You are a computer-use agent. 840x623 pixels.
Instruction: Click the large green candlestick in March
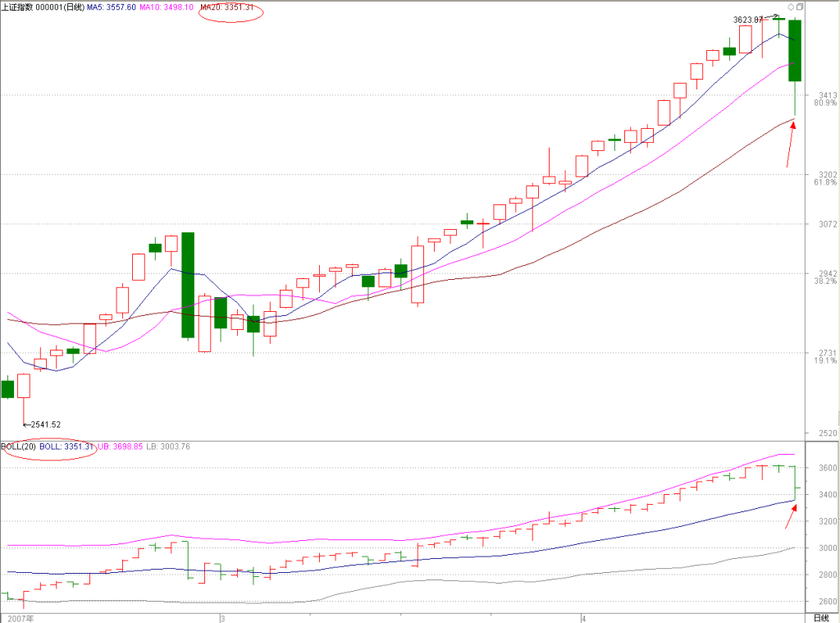point(188,285)
